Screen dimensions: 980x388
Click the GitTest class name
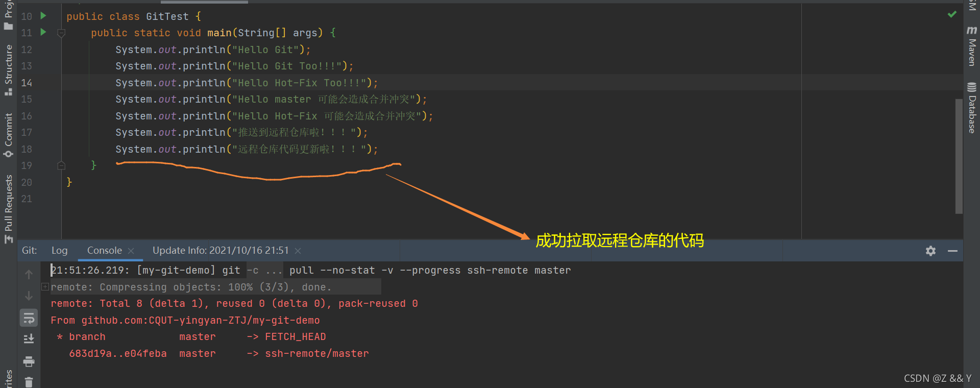[x=167, y=16]
